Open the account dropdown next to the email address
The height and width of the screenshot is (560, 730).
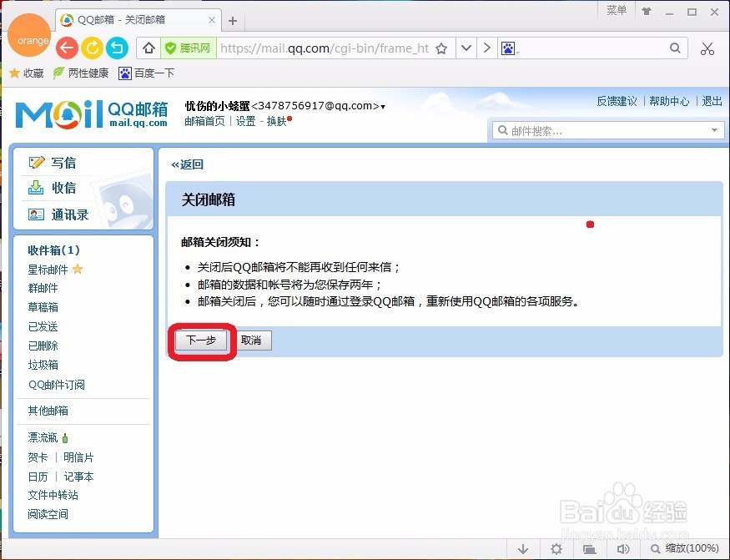pos(380,106)
